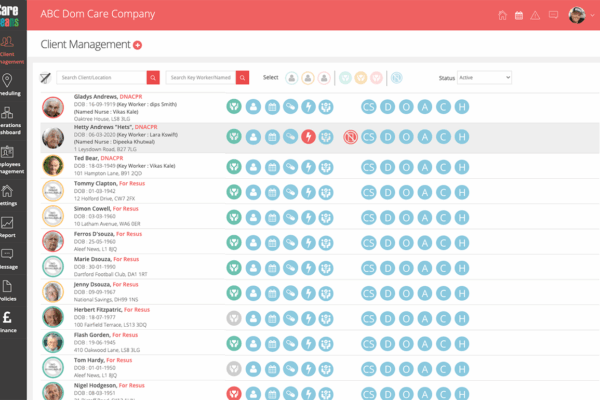Open the Status dropdown showing Active
Screen dimensions: 600x400
click(484, 77)
